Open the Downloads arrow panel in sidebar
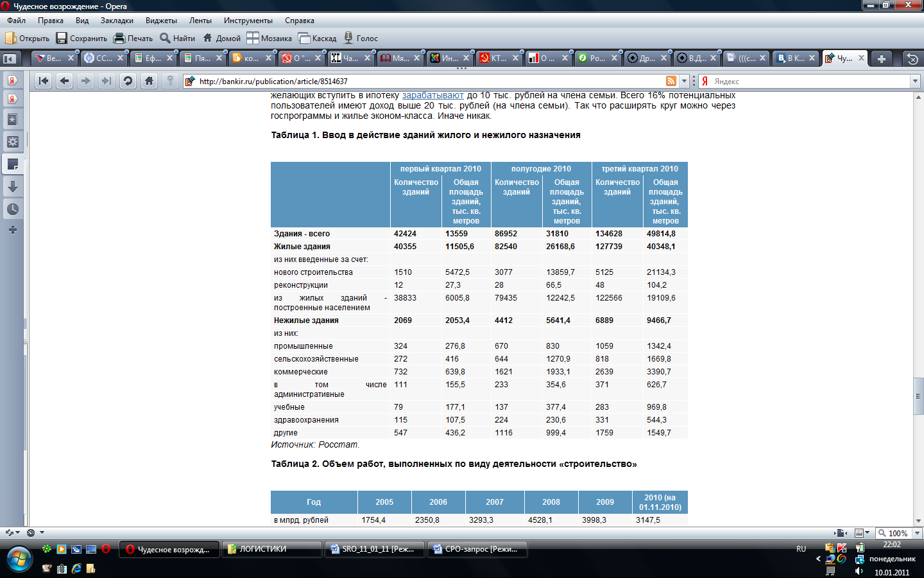 coord(12,187)
